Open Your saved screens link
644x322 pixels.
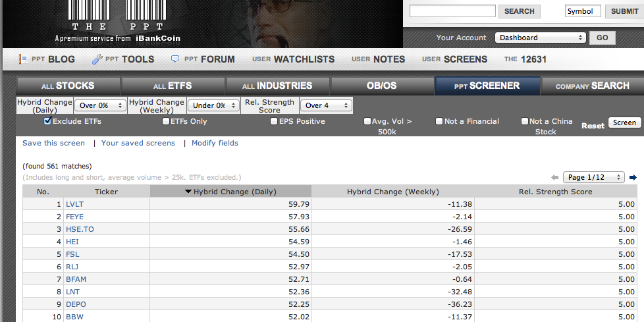click(138, 143)
